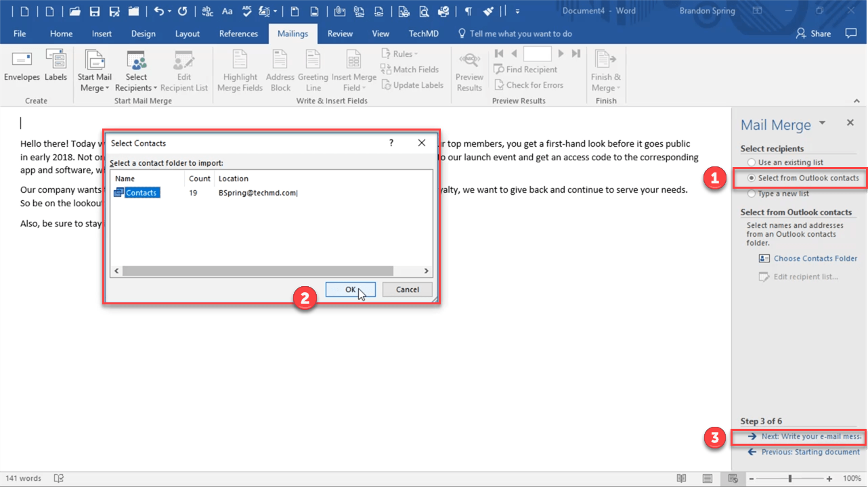Insert an Address Block
The height and width of the screenshot is (487, 868).
(280, 71)
